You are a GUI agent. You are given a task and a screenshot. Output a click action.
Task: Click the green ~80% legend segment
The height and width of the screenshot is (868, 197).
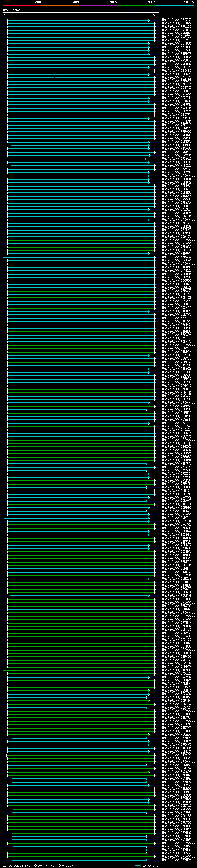[137, 6]
